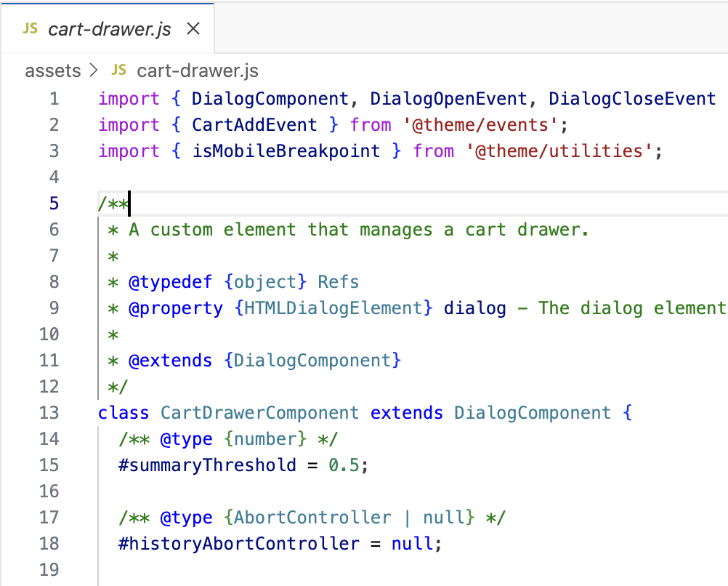Click CartDrawerComponent on line 13
This screenshot has height=586, width=728.
pyautogui.click(x=259, y=412)
